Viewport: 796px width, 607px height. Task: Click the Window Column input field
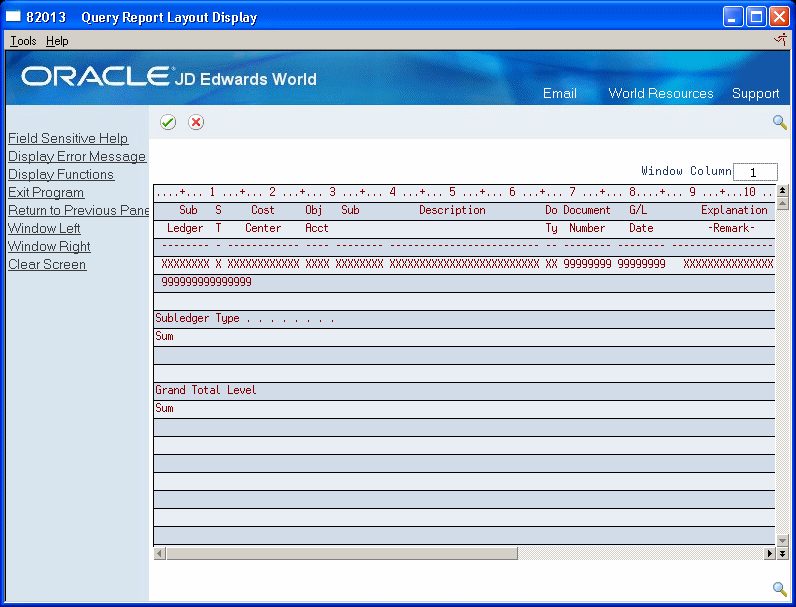pos(755,172)
